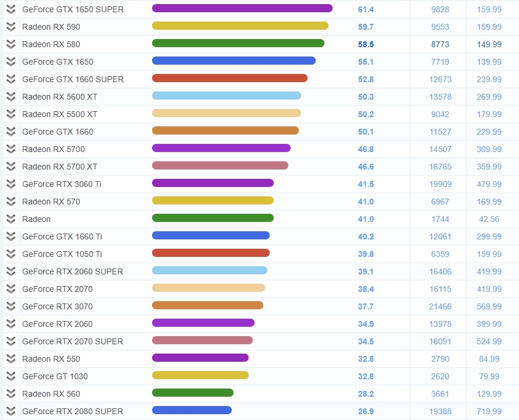Expand the Radeon RX 5500 XT row chevron
The height and width of the screenshot is (420, 519).
[x=11, y=114]
